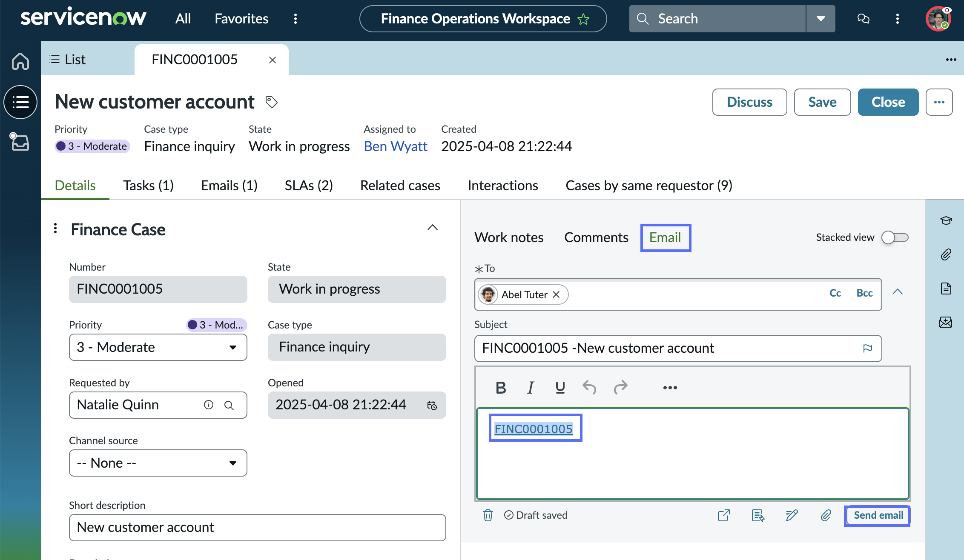Switch to the Tasks (1) tab
Image resolution: width=964 pixels, height=560 pixels.
(148, 186)
